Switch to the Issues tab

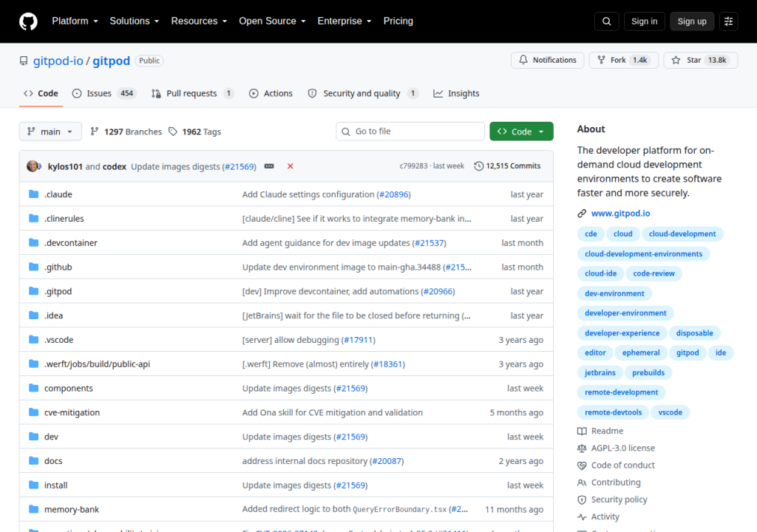coord(103,93)
